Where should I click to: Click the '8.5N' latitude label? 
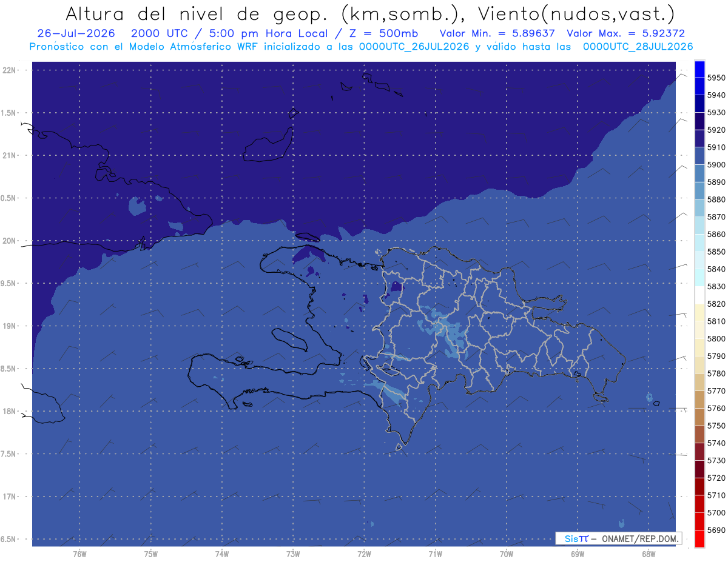pos(9,369)
